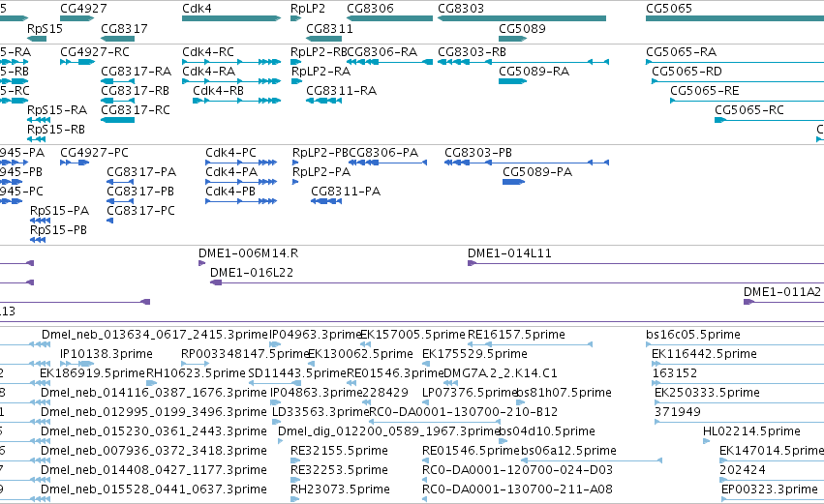The image size is (824, 504).
Task: Click EST RE16157.5prime
Action: pyautogui.click(x=516, y=335)
